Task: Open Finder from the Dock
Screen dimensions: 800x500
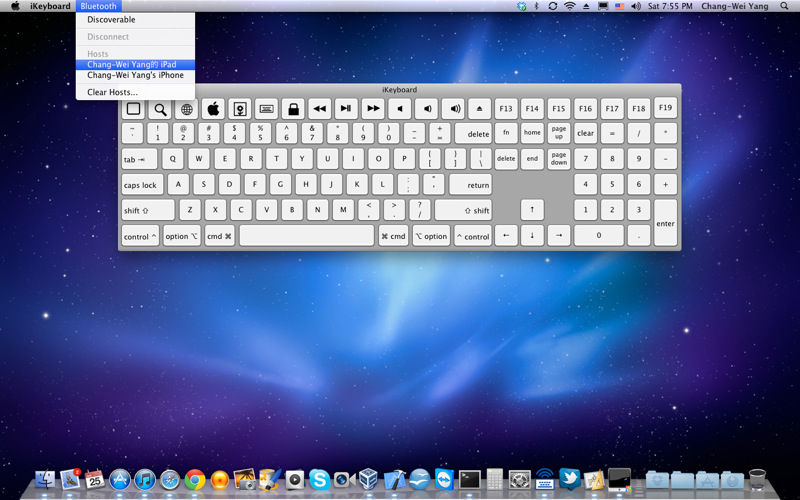Action: coord(45,480)
